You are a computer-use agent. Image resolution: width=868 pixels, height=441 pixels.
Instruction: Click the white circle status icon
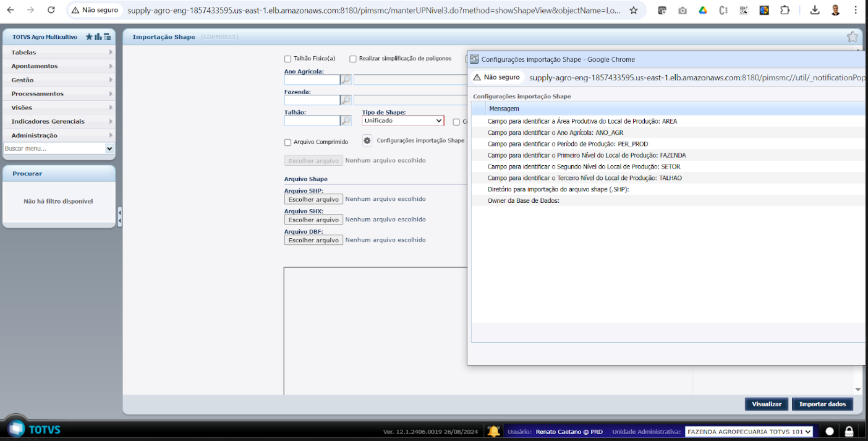coord(830,431)
